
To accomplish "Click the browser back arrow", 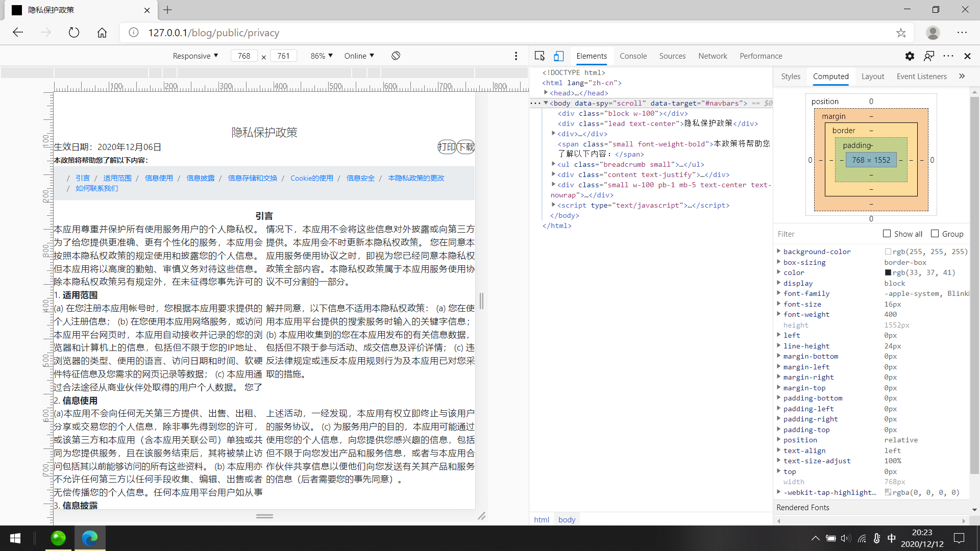I will tap(18, 33).
